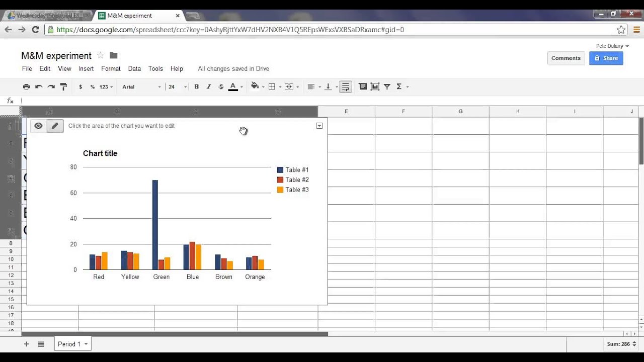
Task: Open the Help menu
Action: click(x=177, y=68)
